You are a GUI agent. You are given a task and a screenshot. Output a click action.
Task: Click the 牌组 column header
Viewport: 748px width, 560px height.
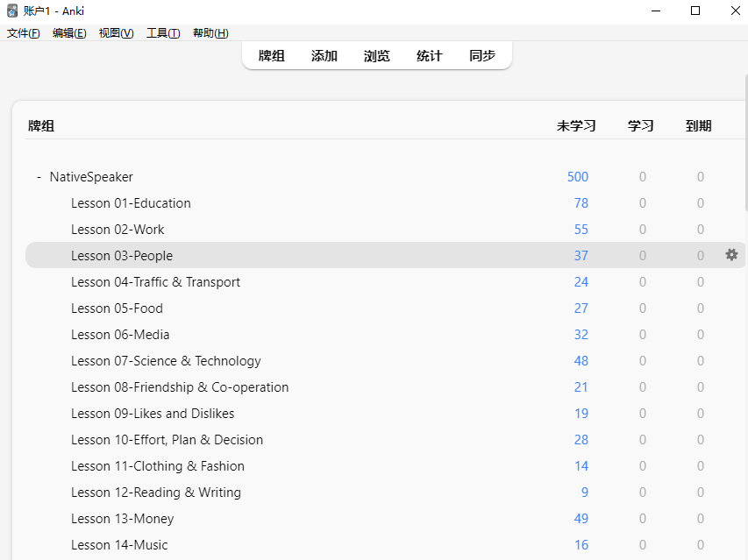tap(41, 126)
